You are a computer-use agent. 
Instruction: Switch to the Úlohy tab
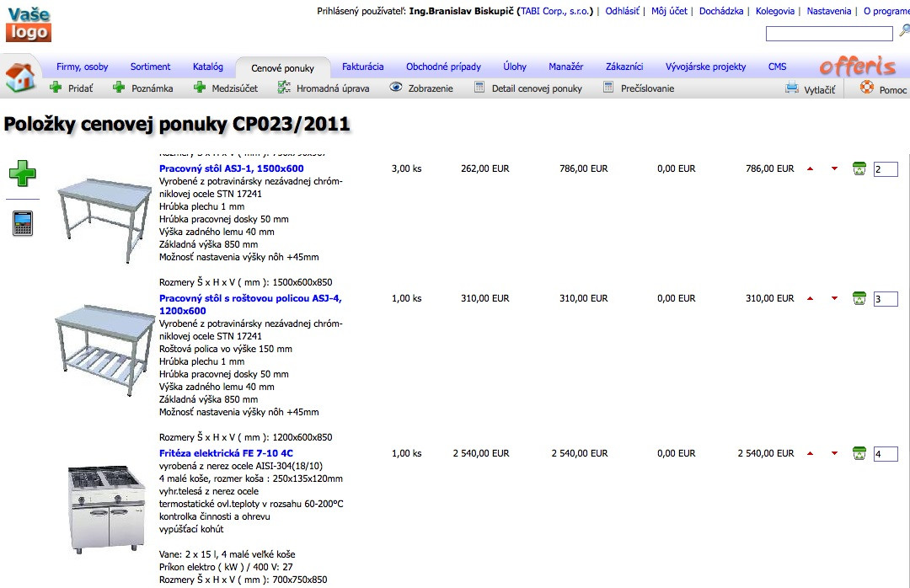tap(515, 67)
